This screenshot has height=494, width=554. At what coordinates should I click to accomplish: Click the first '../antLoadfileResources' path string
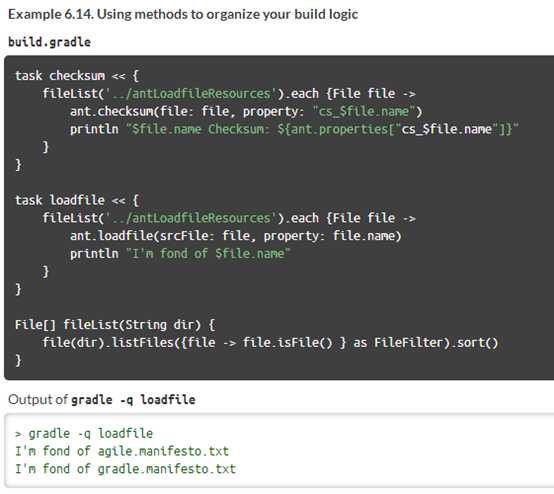point(191,93)
